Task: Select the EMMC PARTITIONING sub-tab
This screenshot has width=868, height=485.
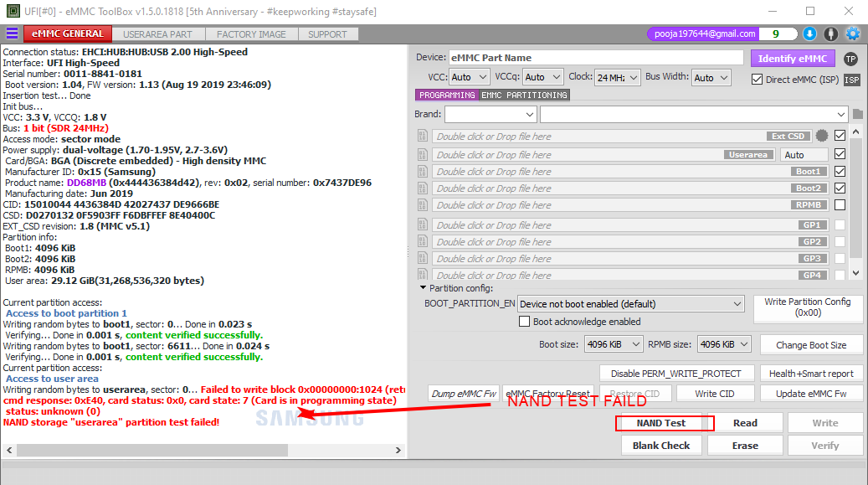Action: tap(524, 95)
